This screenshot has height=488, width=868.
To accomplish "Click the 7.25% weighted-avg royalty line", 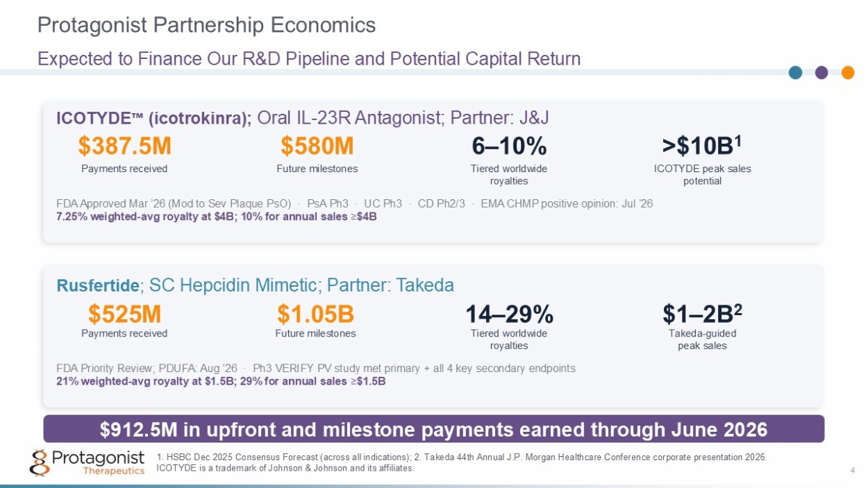I will [217, 216].
